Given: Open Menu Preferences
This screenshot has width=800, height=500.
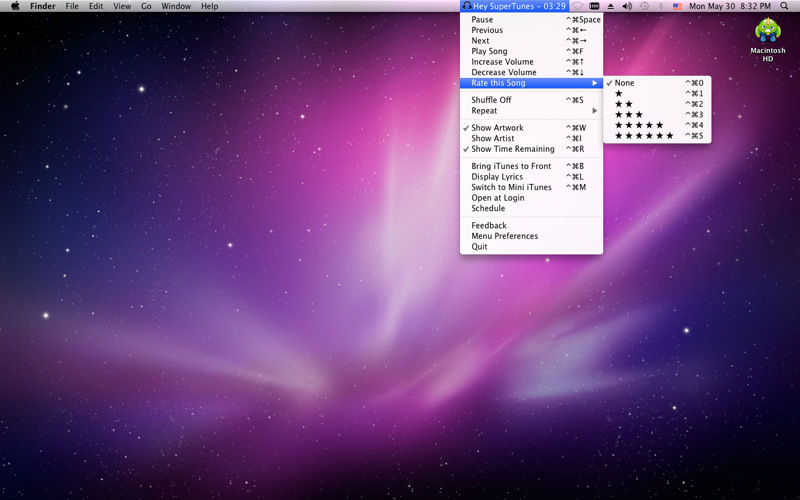Looking at the screenshot, I should pyautogui.click(x=531, y=236).
